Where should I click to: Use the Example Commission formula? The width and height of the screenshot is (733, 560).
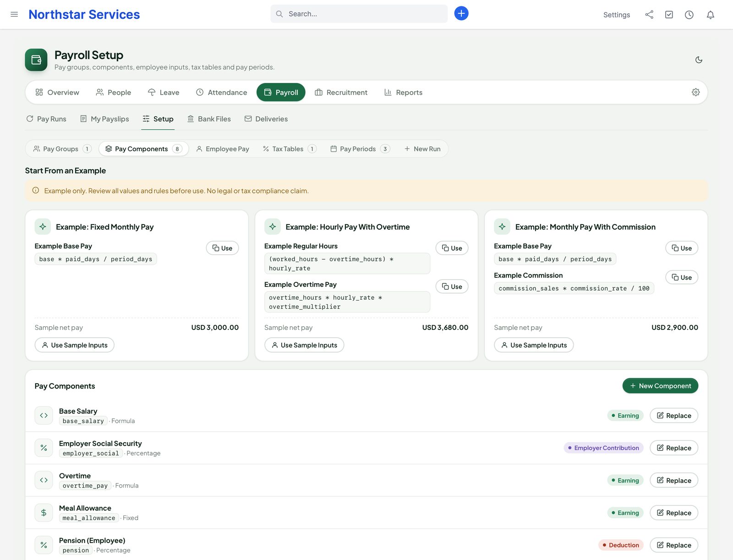[x=682, y=278]
